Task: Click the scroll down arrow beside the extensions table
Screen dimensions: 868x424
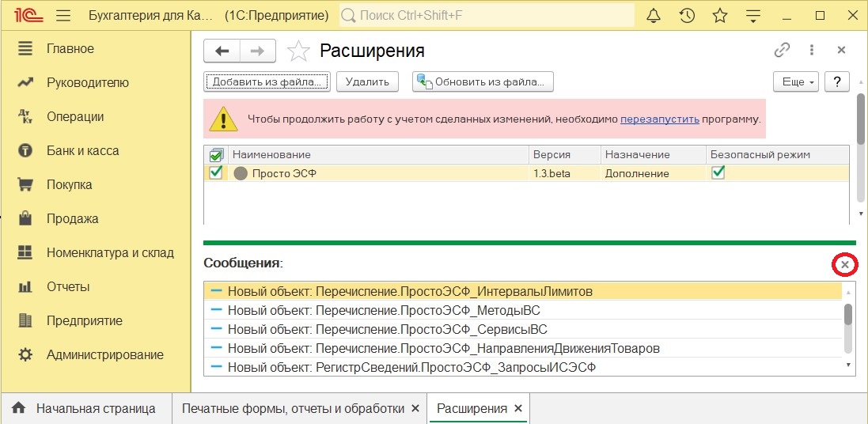Action: [860, 213]
